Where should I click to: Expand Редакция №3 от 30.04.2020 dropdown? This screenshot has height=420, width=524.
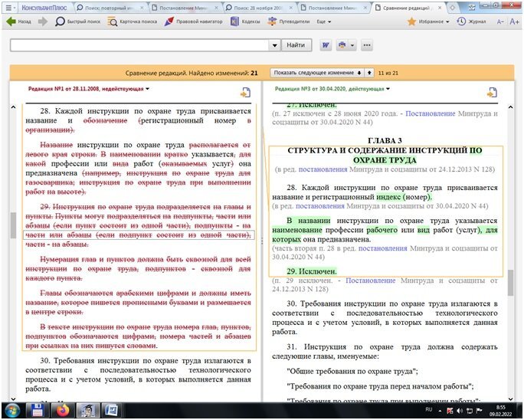point(332,89)
